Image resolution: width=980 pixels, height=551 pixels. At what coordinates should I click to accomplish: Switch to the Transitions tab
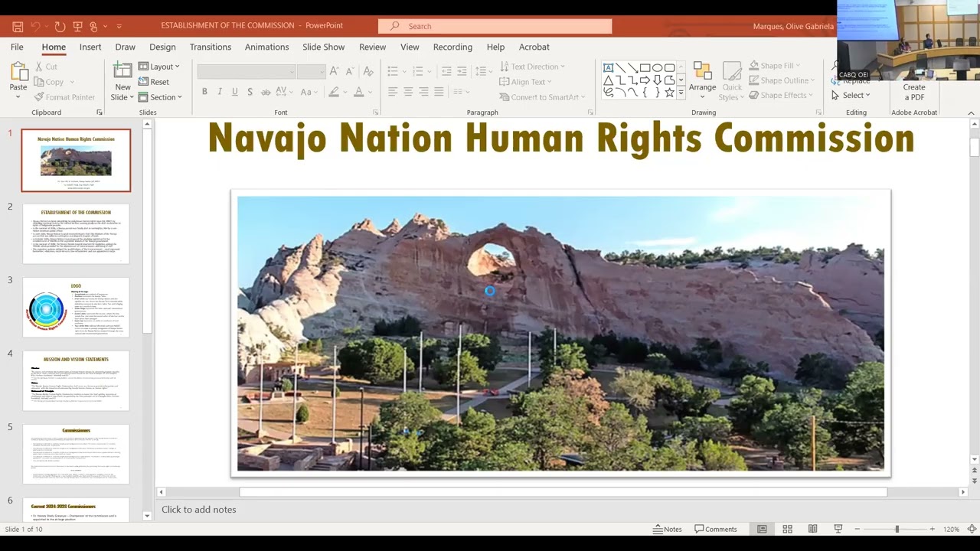pos(211,47)
